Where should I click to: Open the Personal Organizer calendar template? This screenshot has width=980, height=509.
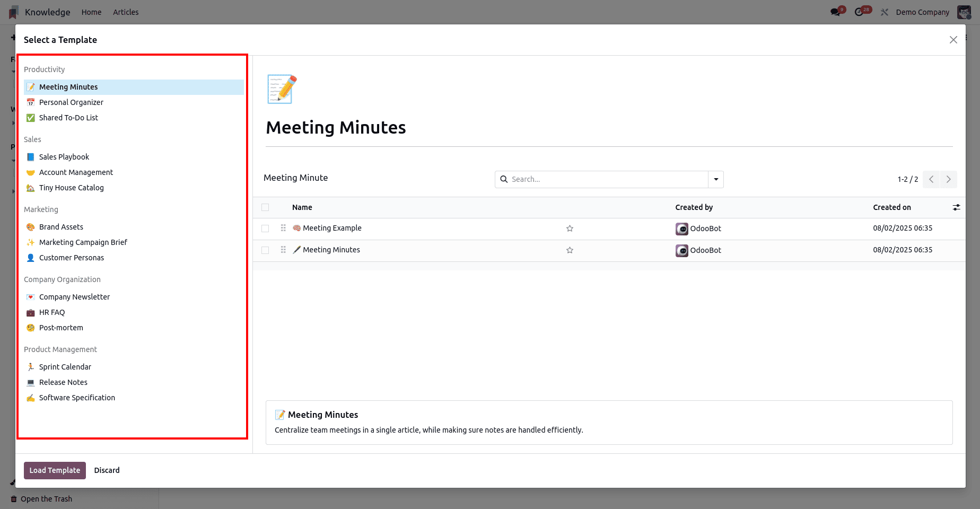[71, 102]
